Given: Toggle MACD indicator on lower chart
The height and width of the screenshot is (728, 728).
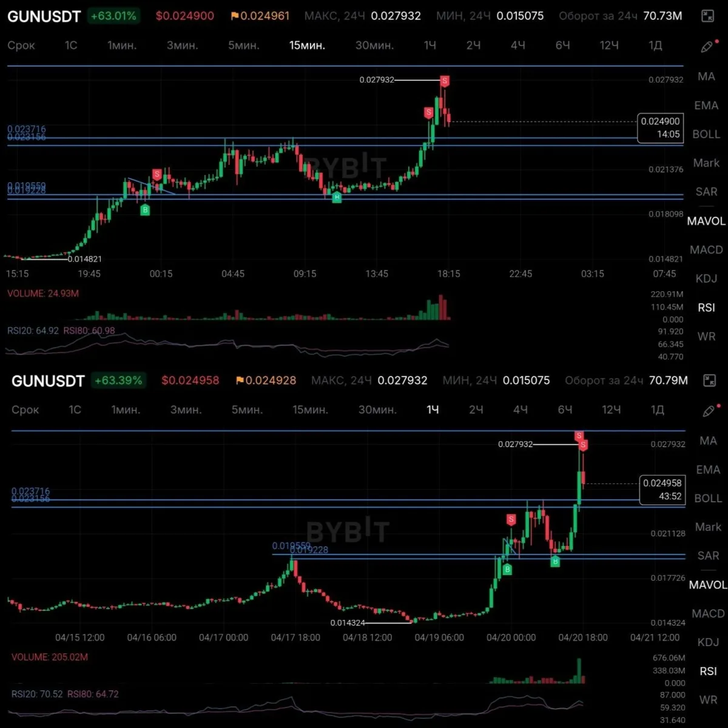Looking at the screenshot, I should pyautogui.click(x=708, y=613).
